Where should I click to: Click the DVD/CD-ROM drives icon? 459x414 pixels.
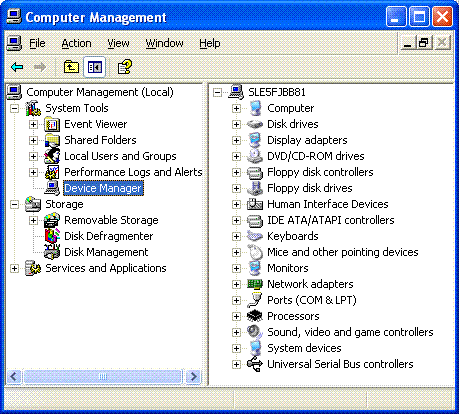255,156
